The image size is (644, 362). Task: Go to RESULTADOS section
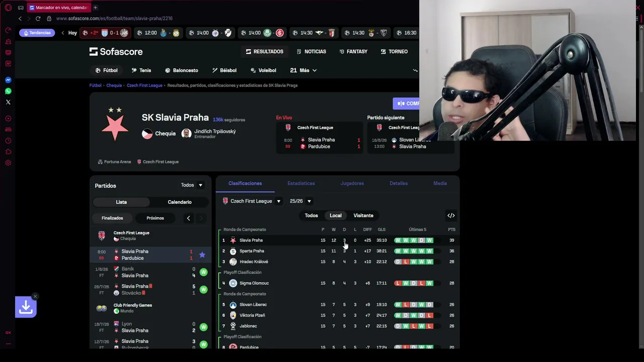265,52
